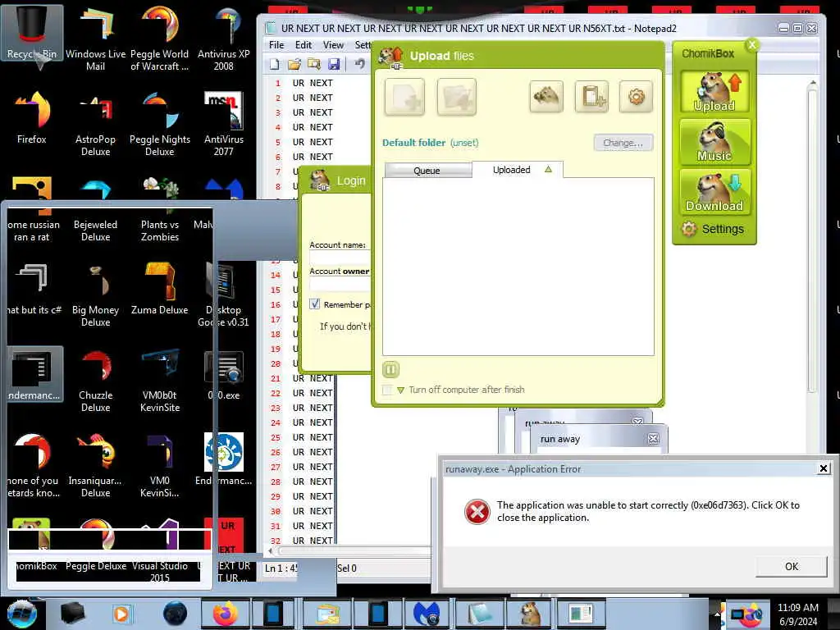Click the Notepad2 vertical scrollbar up arrow
Viewport: 840px width, 630px height.
[x=812, y=83]
